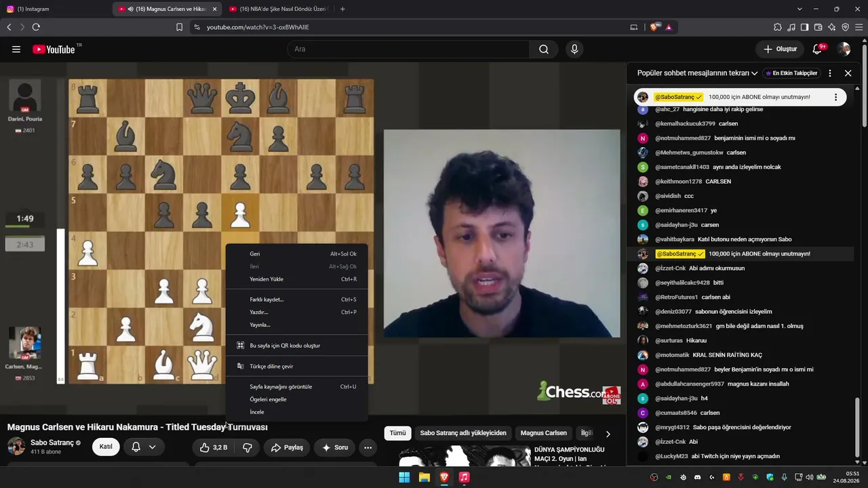Image resolution: width=868 pixels, height=488 pixels.
Task: Open the Sabo Satranç channel name link
Action: click(52, 443)
